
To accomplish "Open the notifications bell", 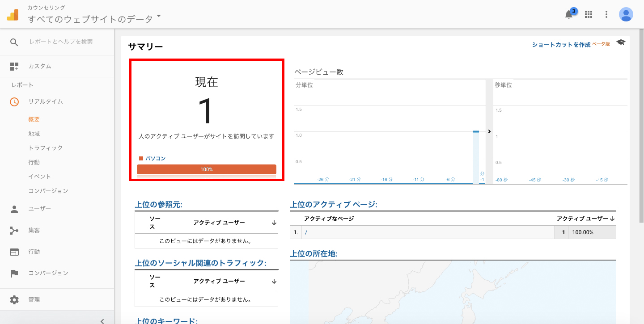I will pyautogui.click(x=569, y=14).
